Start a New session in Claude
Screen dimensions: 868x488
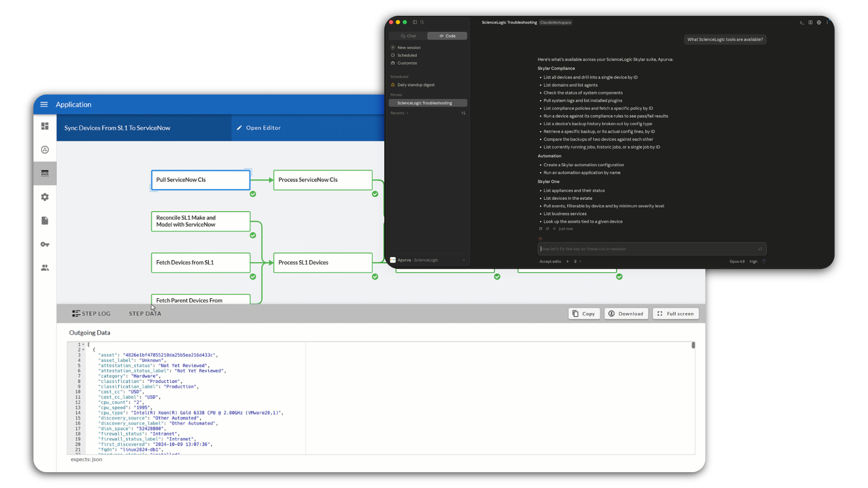(x=409, y=47)
